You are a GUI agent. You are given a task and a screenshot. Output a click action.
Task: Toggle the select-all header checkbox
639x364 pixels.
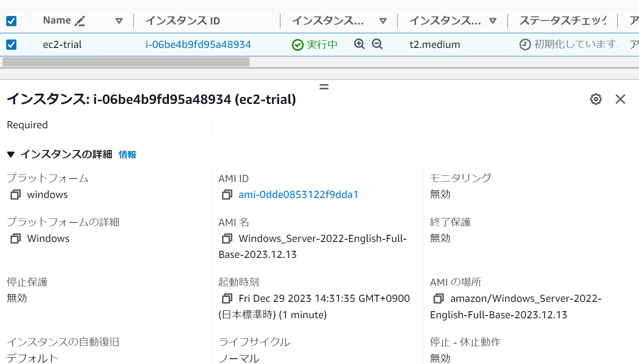point(11,21)
